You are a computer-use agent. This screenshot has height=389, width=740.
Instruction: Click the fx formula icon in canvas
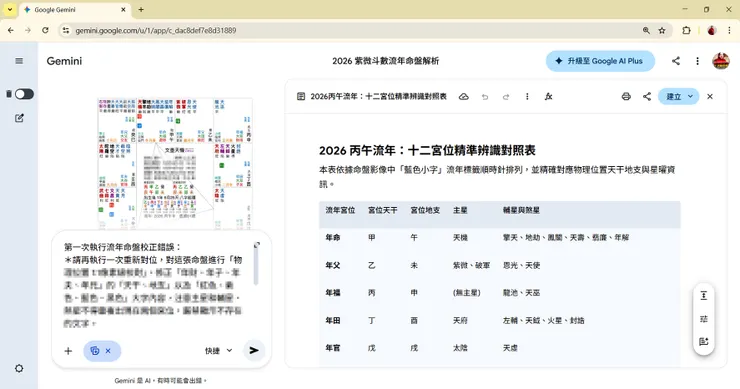tap(548, 96)
